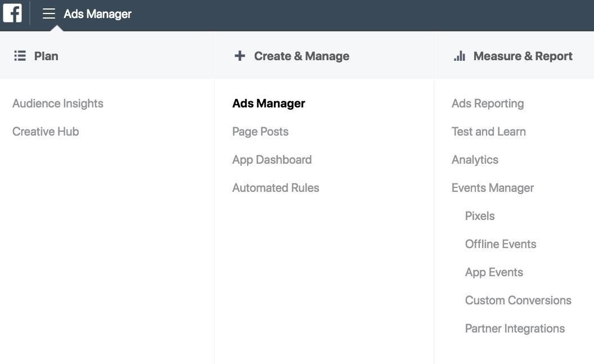Open Custom Conversions
This screenshot has width=594, height=364.
click(x=518, y=300)
